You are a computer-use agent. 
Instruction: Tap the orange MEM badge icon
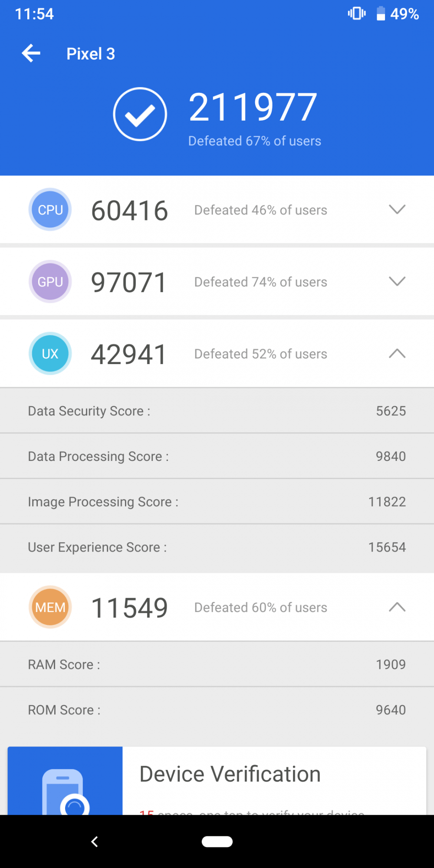(50, 607)
